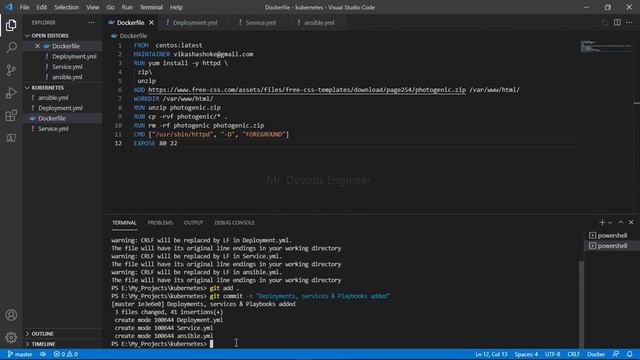This screenshot has width=640, height=360.
Task: Click the master branch indicator
Action: pyautogui.click(x=20, y=354)
